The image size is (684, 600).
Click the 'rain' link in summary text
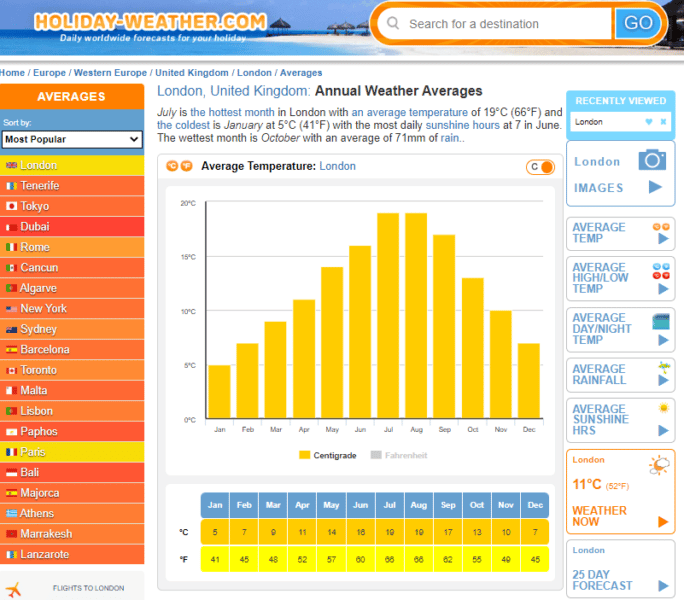(x=450, y=138)
